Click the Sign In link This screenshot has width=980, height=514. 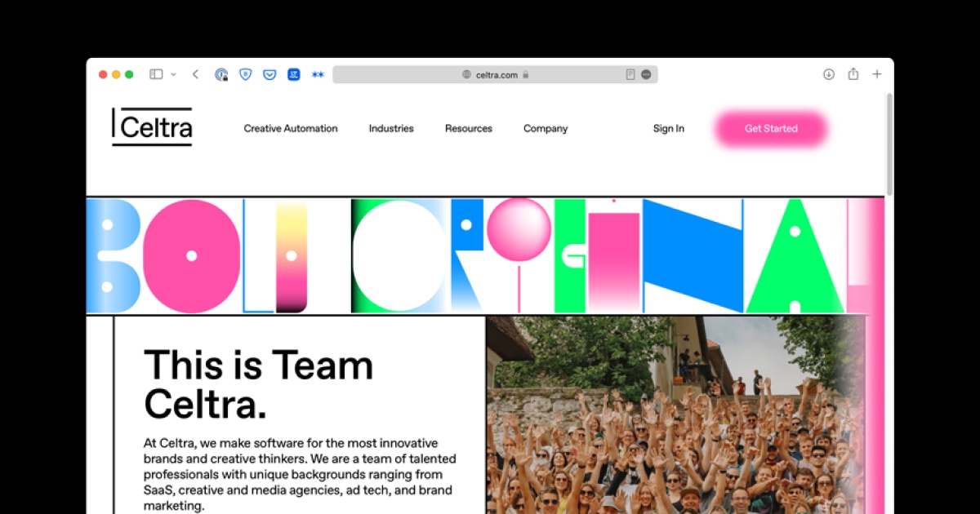(668, 128)
